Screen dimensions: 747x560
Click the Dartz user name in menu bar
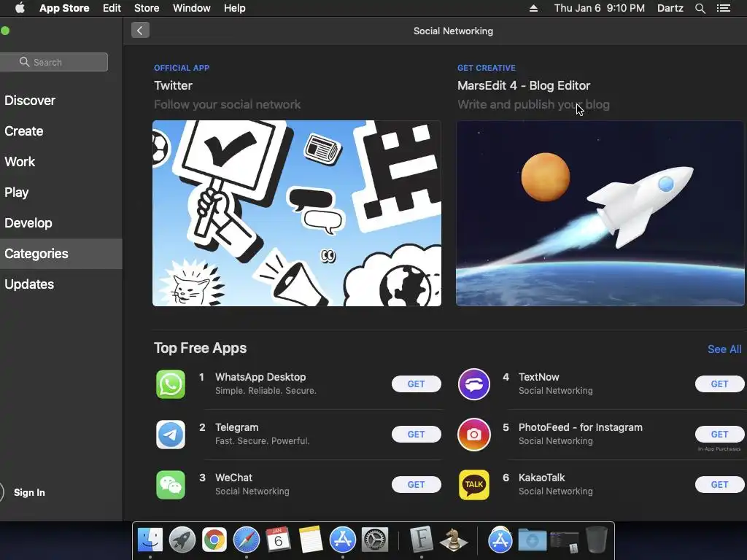(670, 8)
